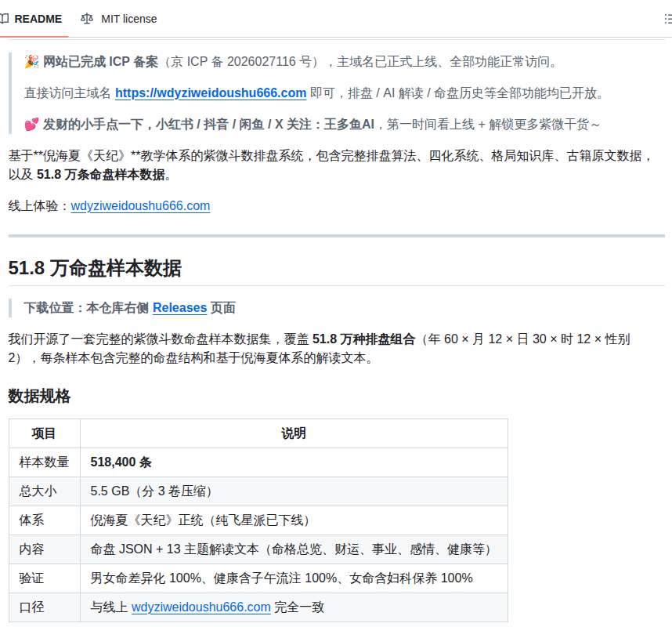
Task: Click the party popper emoji
Action: click(x=31, y=62)
